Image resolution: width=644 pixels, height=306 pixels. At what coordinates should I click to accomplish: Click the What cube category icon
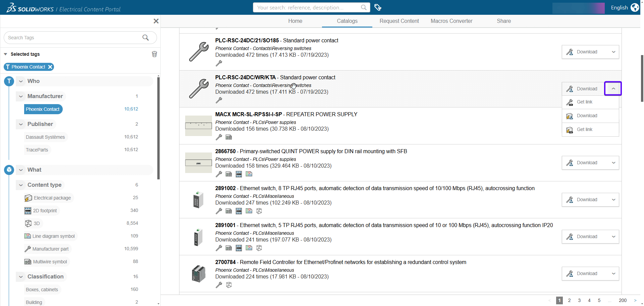(9, 170)
